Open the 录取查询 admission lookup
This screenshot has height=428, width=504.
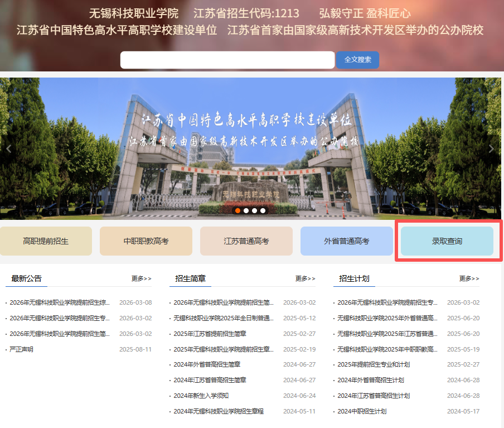[x=447, y=241]
